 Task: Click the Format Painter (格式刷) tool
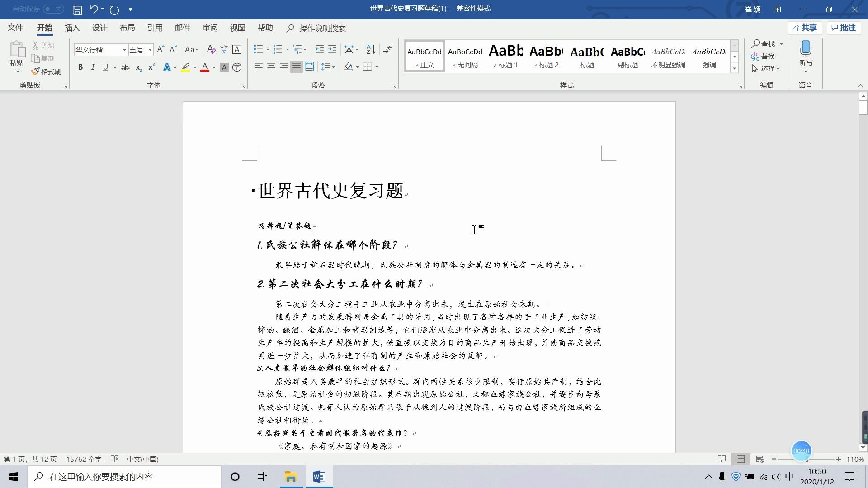point(46,71)
